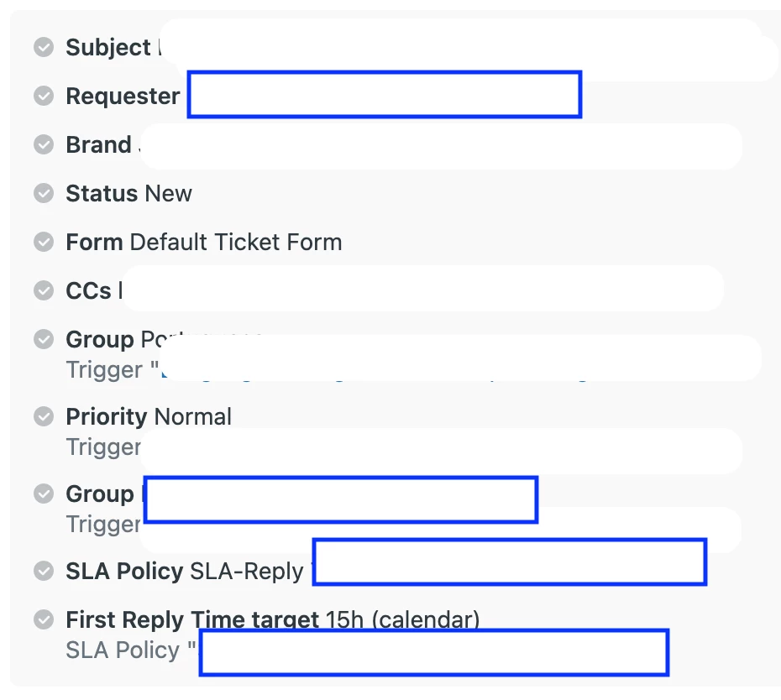This screenshot has width=781, height=700.
Task: Click the SLA-Reply policy name
Action: (x=247, y=571)
